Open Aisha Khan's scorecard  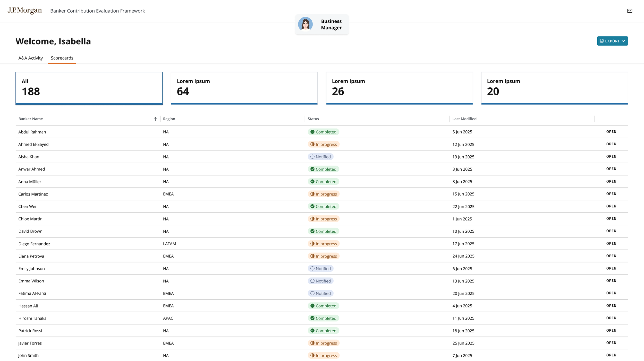[x=611, y=156]
